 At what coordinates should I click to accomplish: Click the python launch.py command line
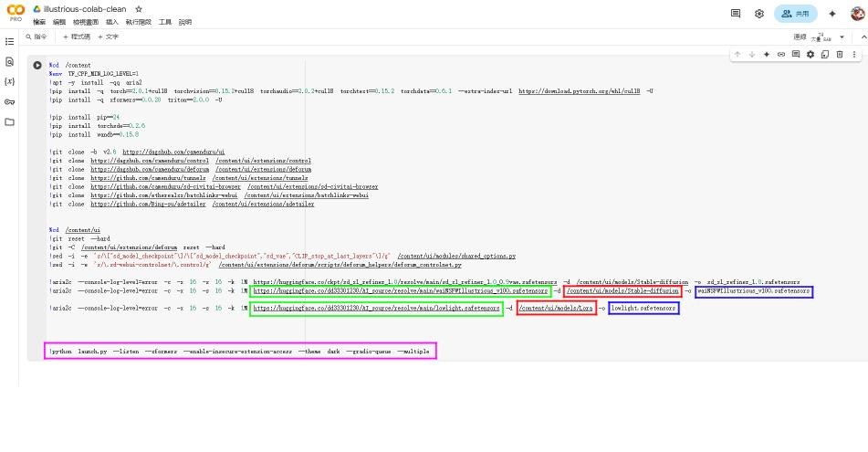241,351
